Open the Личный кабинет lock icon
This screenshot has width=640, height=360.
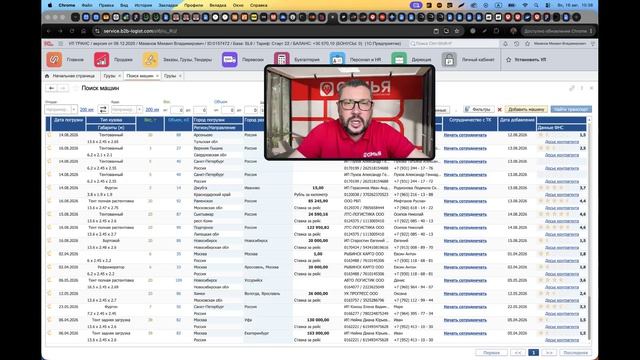[449, 60]
